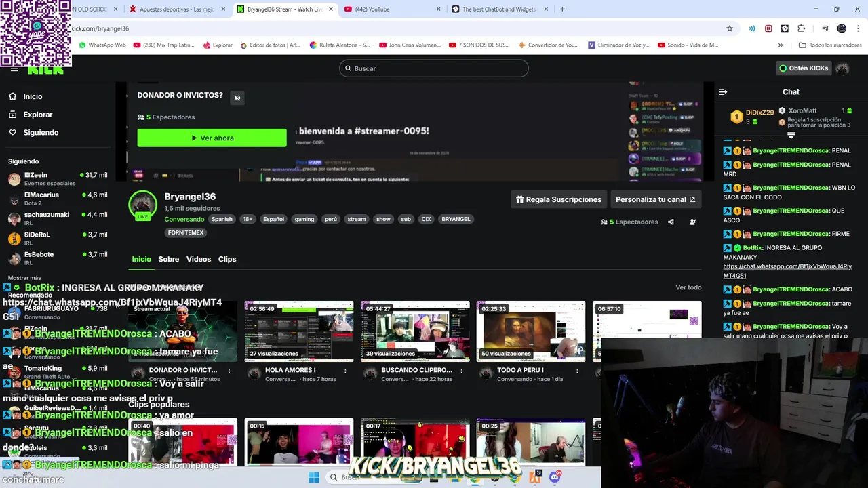
Task: Collapse the chat panel icon
Action: [723, 91]
